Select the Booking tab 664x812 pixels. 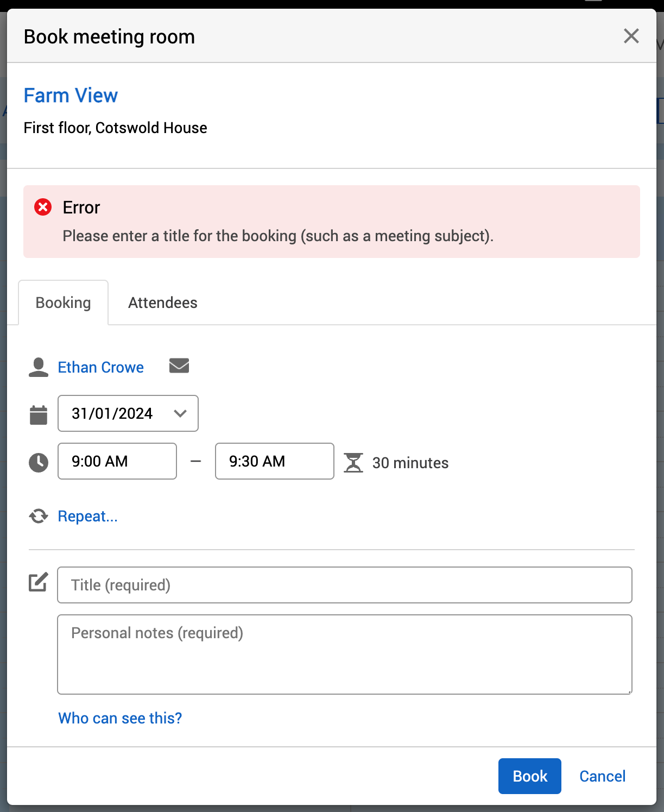(x=63, y=303)
